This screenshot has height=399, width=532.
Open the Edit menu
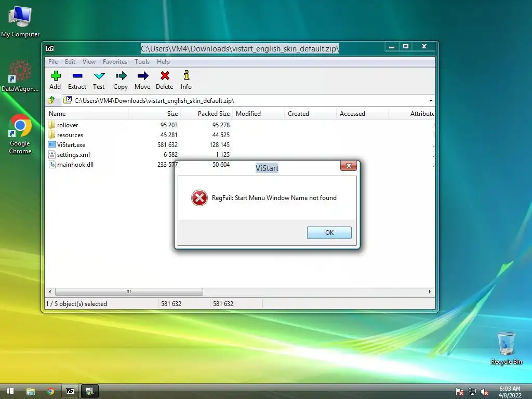[70, 62]
